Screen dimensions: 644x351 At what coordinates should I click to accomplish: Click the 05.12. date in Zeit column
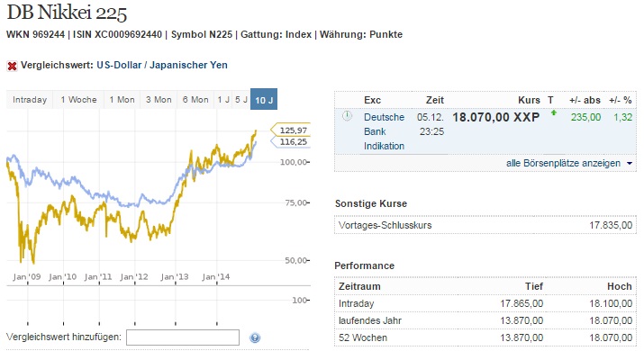(x=431, y=117)
